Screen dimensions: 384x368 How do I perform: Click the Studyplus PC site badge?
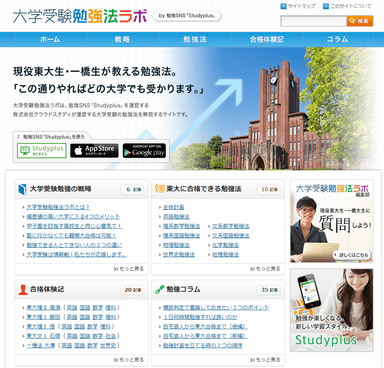42,151
